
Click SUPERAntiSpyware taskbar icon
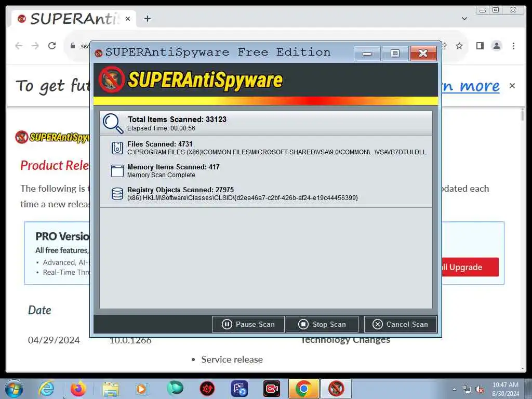click(x=336, y=389)
